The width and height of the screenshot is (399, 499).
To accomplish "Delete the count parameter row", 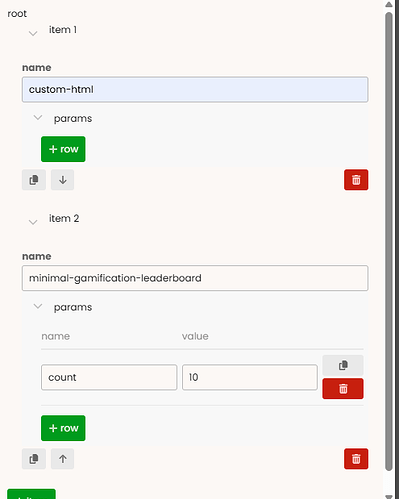I will pos(343,389).
